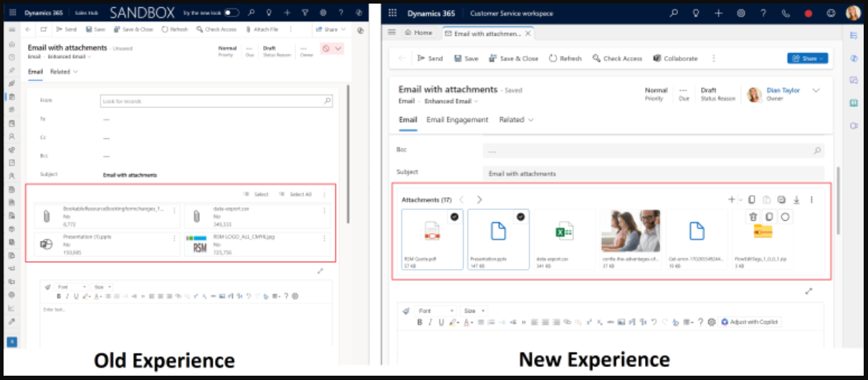Toggle Bold in the old experience editor
The height and width of the screenshot is (380, 868).
tap(59, 296)
